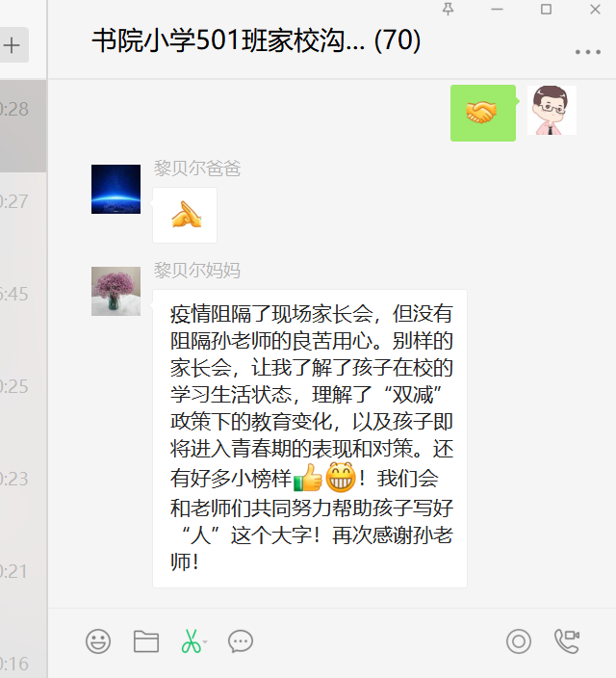The width and height of the screenshot is (616, 678).
Task: Click the long message from 黎贝尔妈妈
Action: pyautogui.click(x=310, y=438)
